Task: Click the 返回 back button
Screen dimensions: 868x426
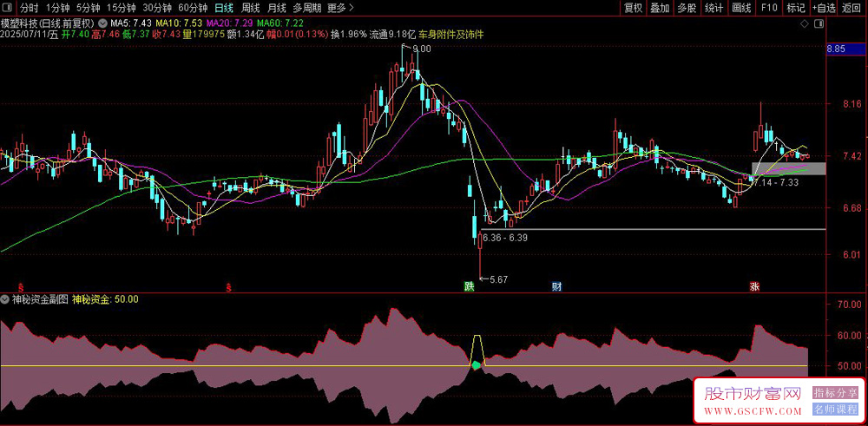Action: pos(852,8)
